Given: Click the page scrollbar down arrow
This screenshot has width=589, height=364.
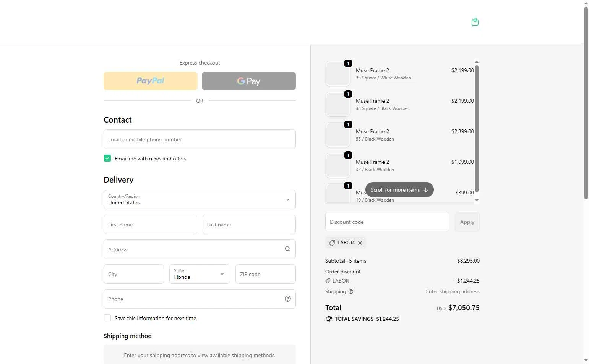Looking at the screenshot, I should tap(586, 361).
